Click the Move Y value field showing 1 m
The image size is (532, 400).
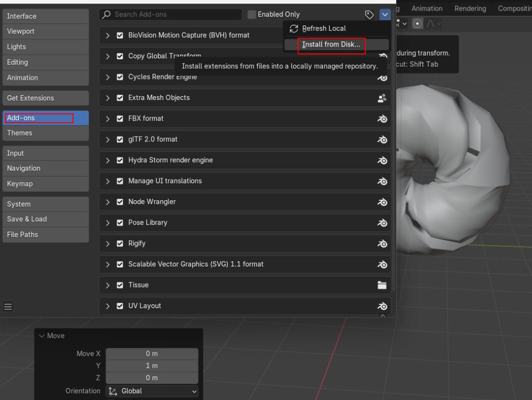pos(152,366)
